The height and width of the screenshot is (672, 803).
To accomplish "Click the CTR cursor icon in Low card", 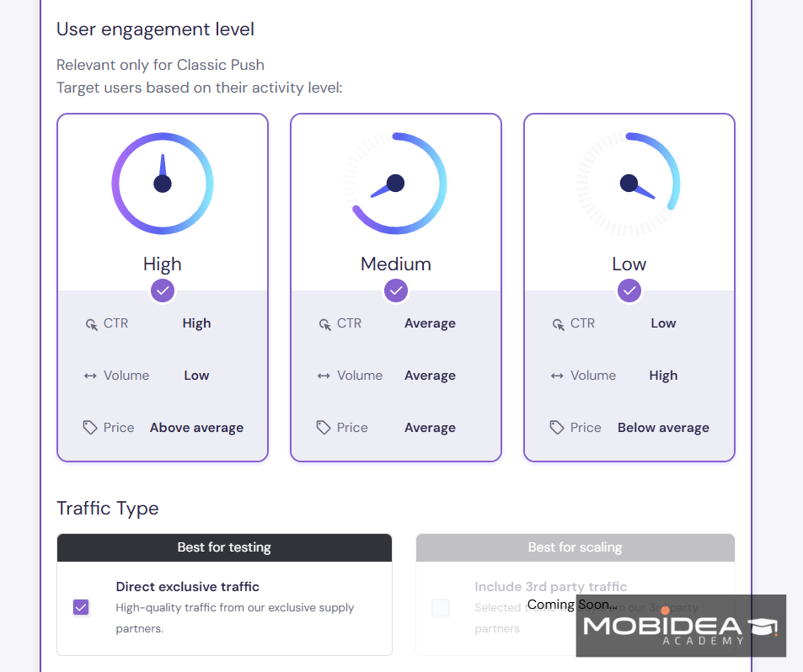I will click(558, 324).
